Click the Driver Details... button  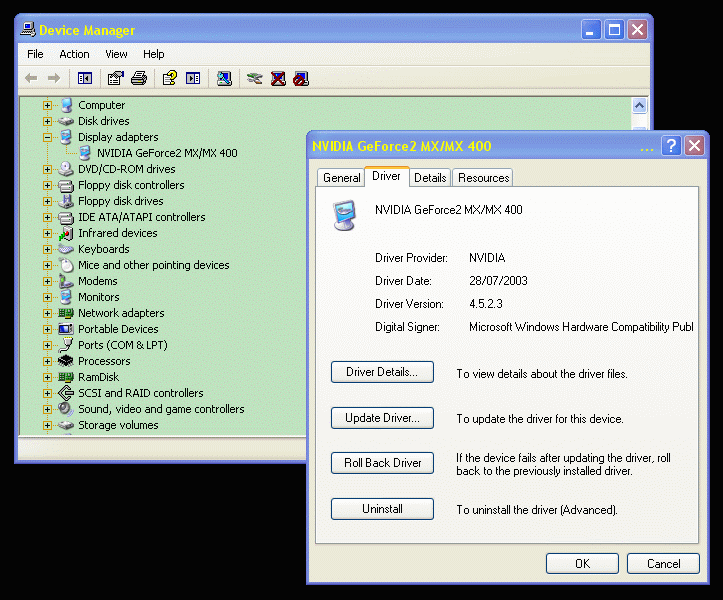pyautogui.click(x=382, y=372)
